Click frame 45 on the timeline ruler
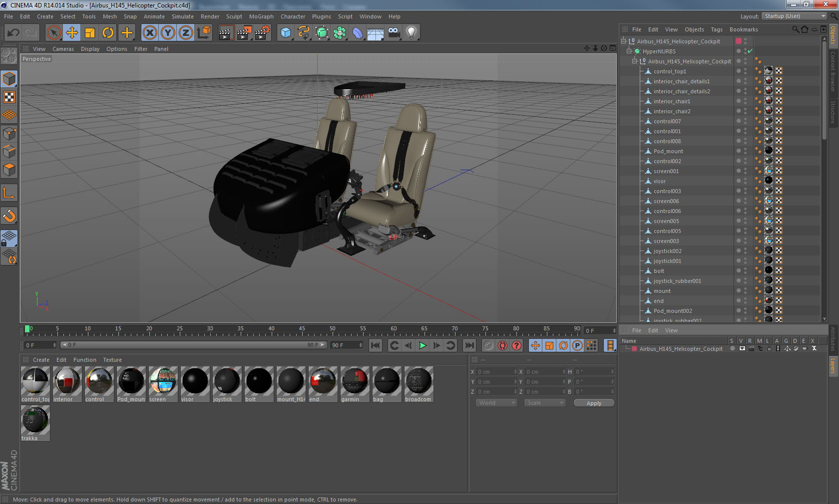 [302, 330]
